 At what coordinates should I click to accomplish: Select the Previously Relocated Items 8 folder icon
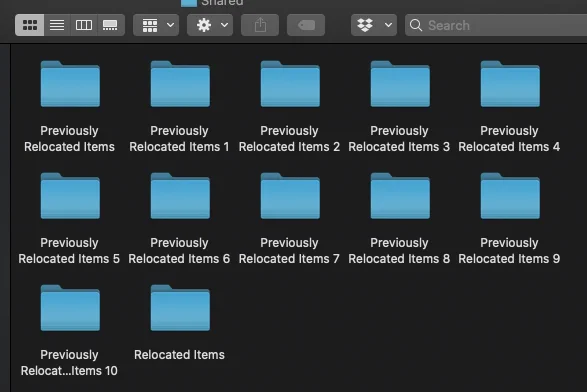point(400,196)
